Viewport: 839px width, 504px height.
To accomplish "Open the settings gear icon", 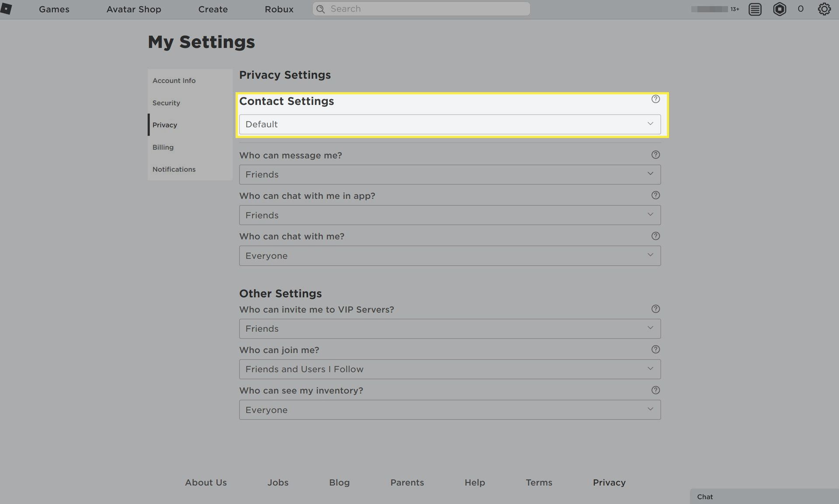I will click(x=824, y=9).
